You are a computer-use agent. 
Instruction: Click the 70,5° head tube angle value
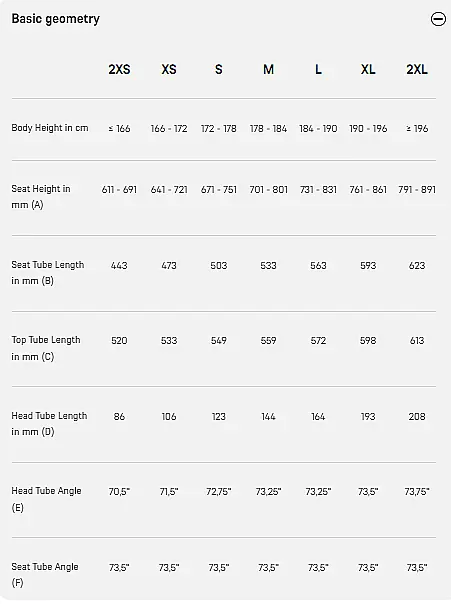tap(119, 492)
